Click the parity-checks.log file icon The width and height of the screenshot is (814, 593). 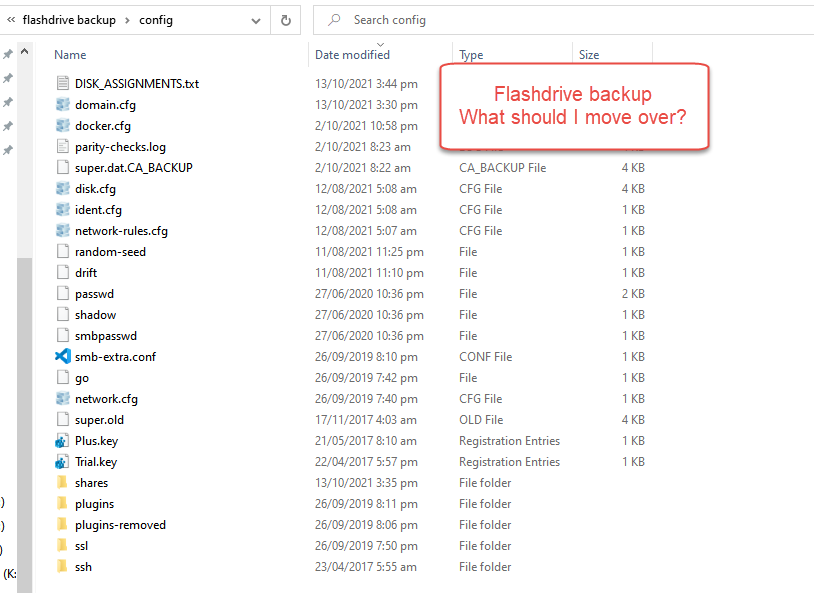click(x=63, y=146)
